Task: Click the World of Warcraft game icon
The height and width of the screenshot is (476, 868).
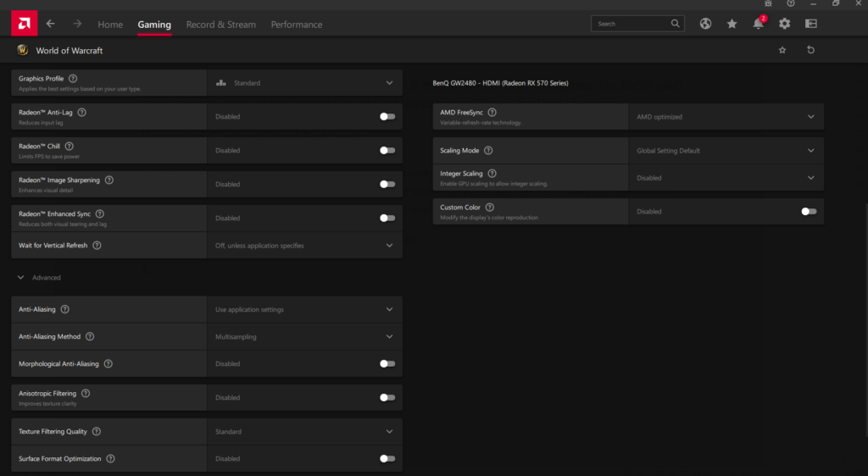Action: [23, 50]
